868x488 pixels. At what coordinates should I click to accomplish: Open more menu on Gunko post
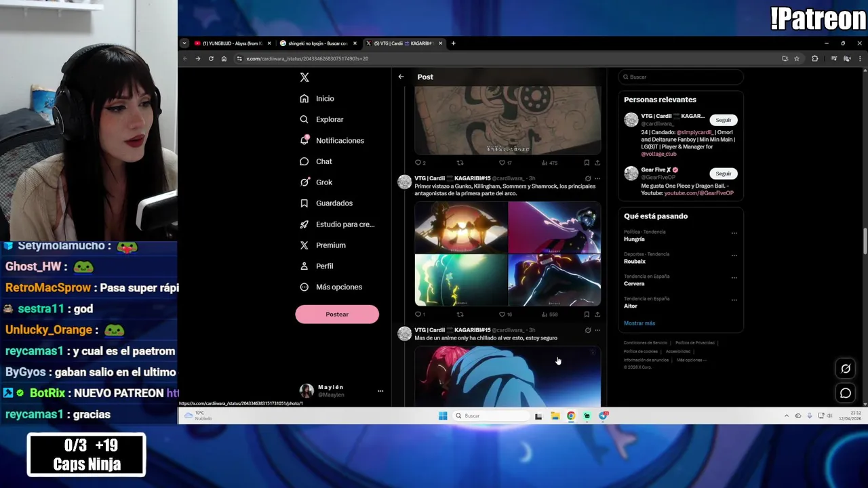(597, 179)
